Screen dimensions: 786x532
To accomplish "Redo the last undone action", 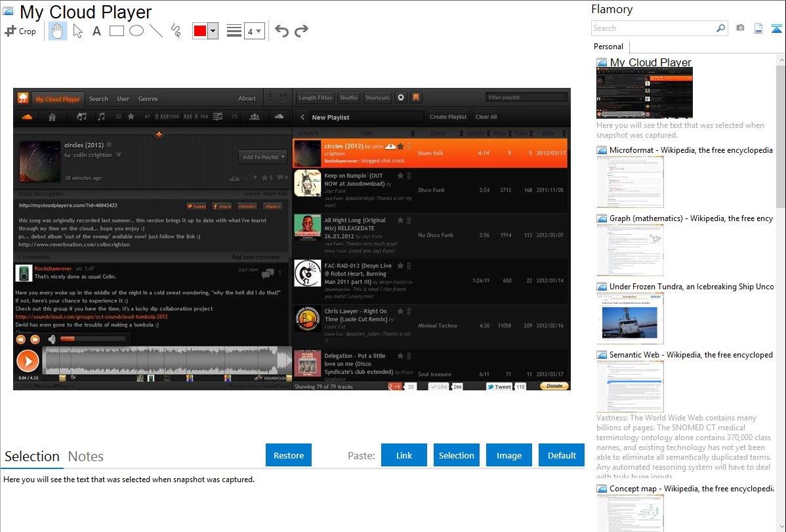I will [x=301, y=31].
